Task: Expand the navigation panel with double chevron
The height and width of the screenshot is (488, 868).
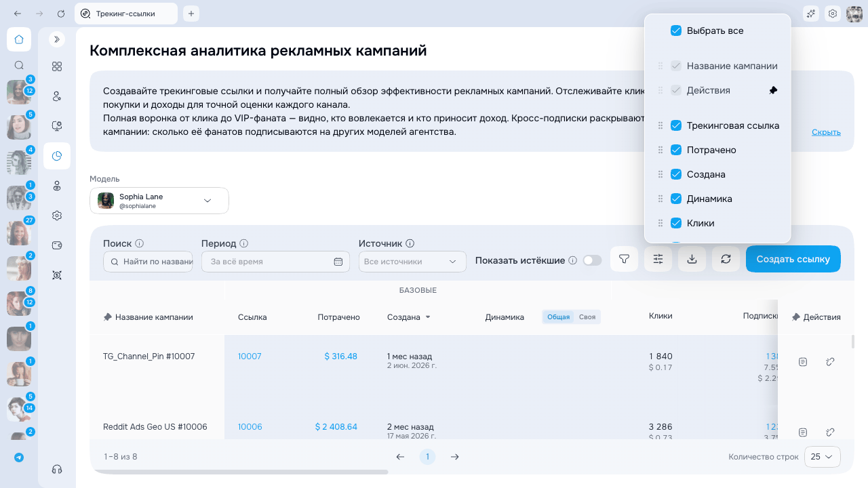Action: click(x=57, y=39)
